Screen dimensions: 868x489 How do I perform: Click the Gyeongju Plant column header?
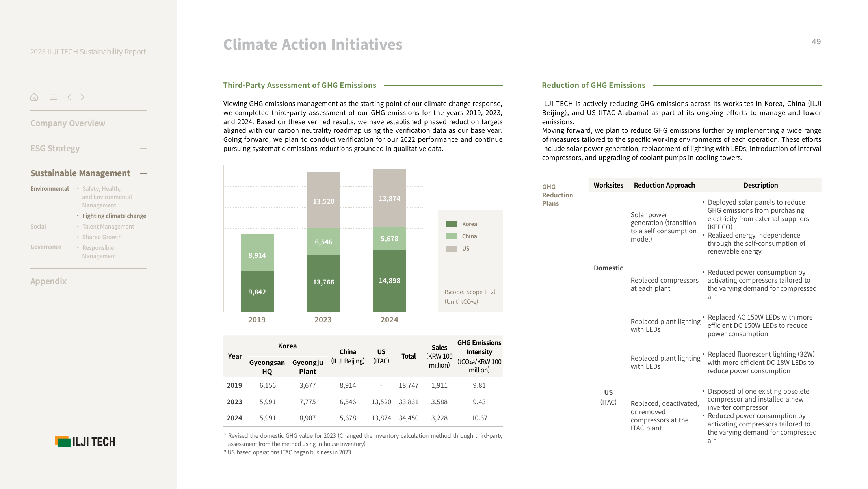click(x=308, y=367)
